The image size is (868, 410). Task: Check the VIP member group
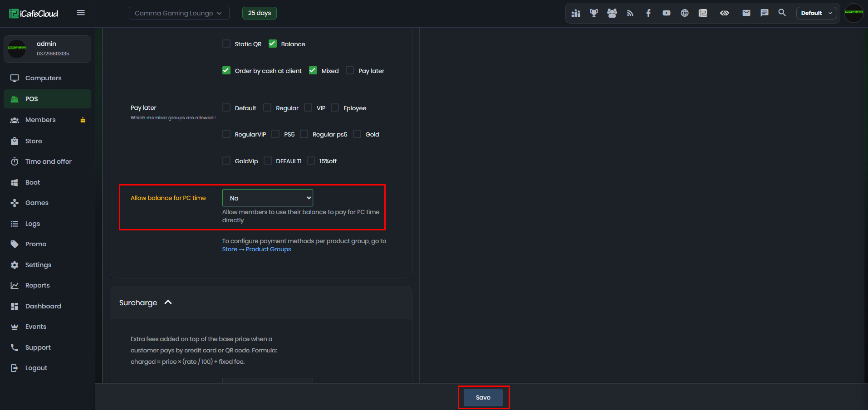click(308, 107)
